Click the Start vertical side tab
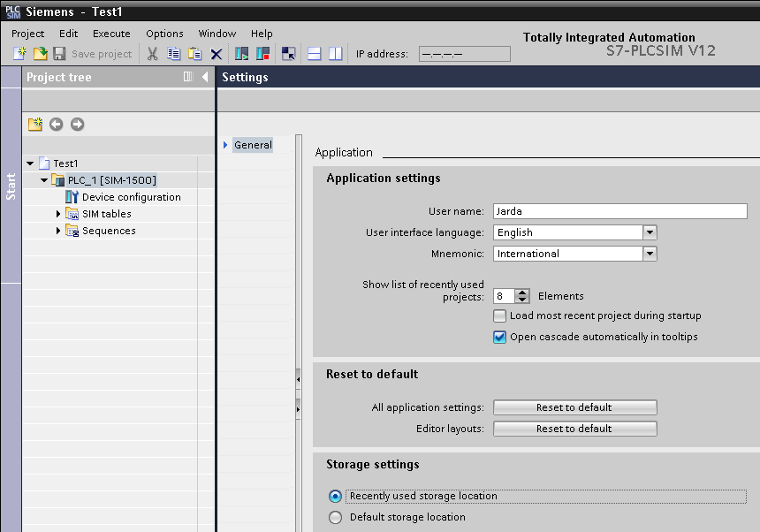Image resolution: width=760 pixels, height=532 pixels. click(x=11, y=186)
